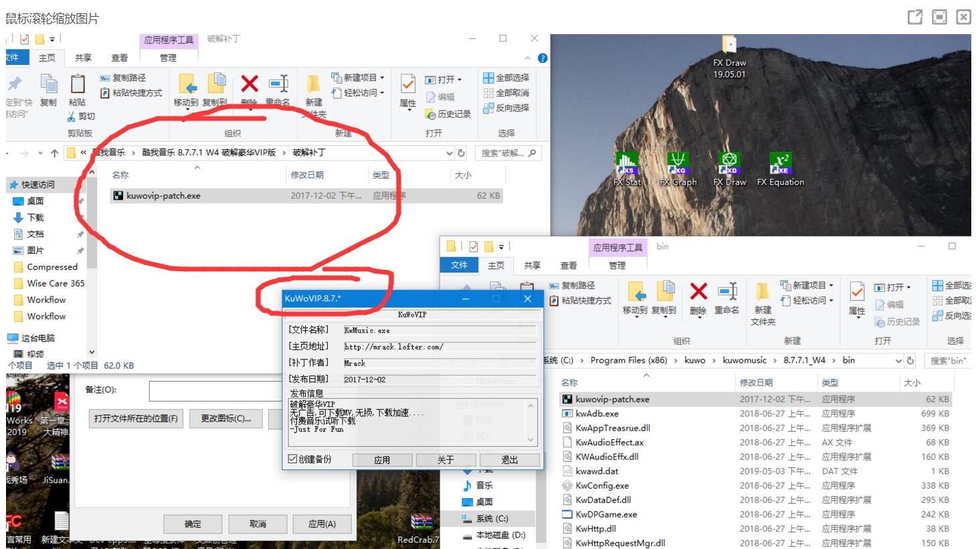Select 本地磁盘 (D:) in bin window sidebar
Screen dimensions: 980x549
pyautogui.click(x=500, y=535)
